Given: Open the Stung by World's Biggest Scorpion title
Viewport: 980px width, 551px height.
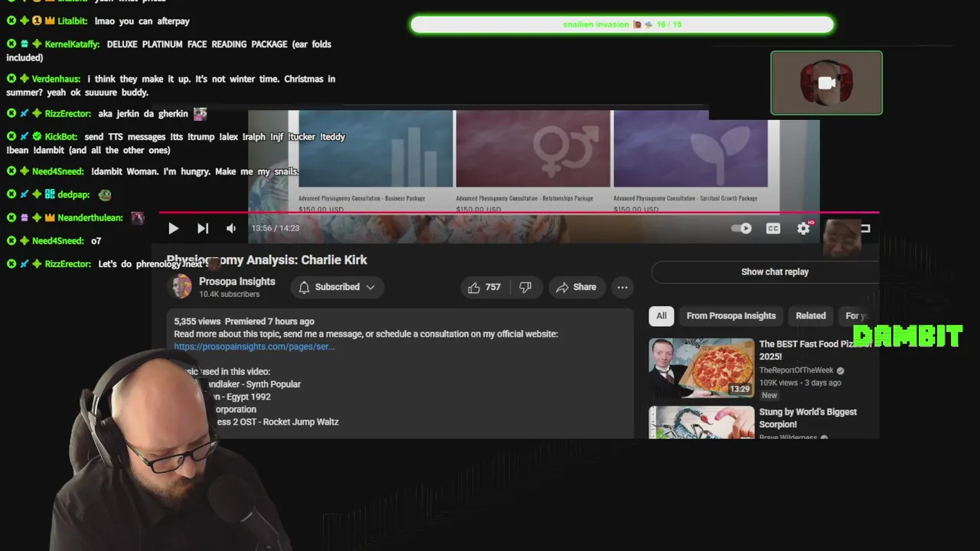Looking at the screenshot, I should click(x=808, y=418).
